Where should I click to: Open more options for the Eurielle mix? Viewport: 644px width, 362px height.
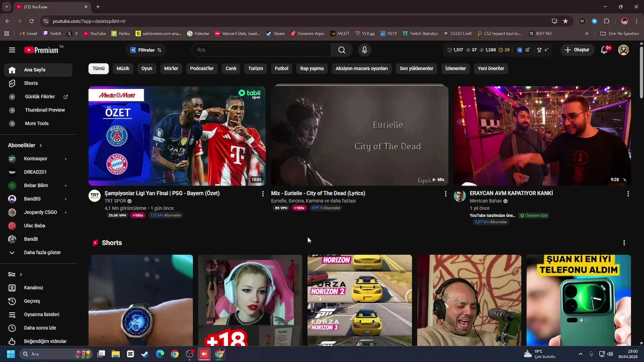[x=445, y=194]
